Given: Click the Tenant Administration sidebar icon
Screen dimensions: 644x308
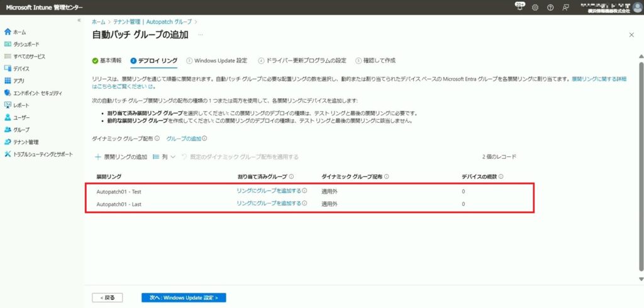Looking at the screenshot, I should (8, 142).
